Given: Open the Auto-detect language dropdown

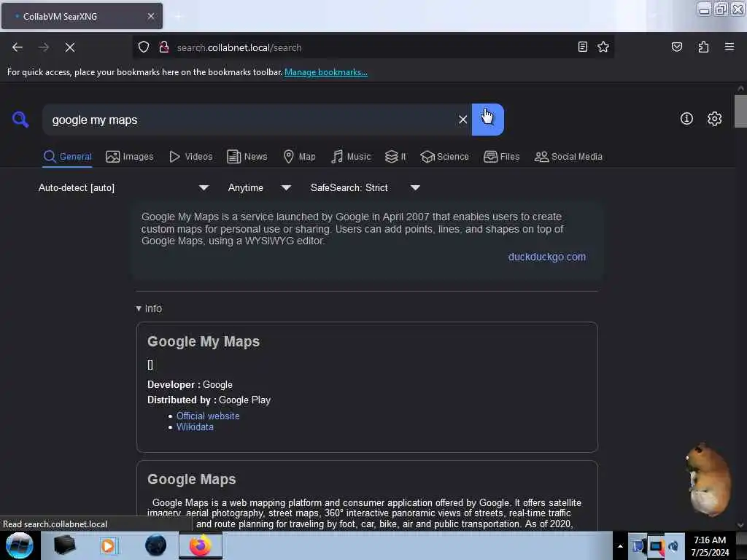Looking at the screenshot, I should click(x=123, y=187).
